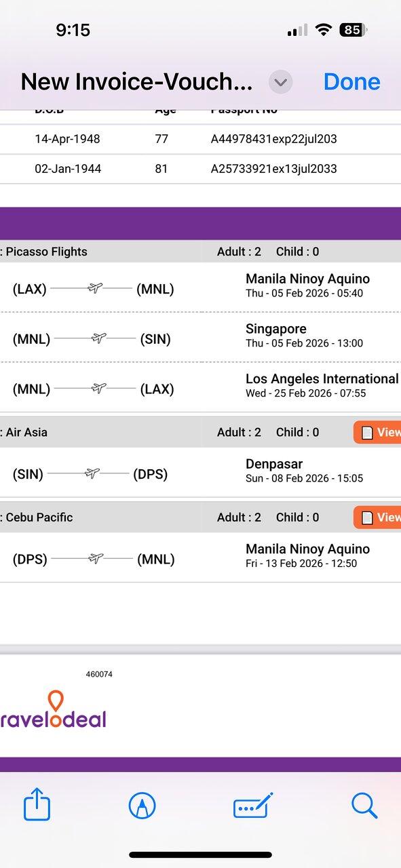
Task: Tap the New Invoice-Voucher document title
Action: [x=136, y=82]
